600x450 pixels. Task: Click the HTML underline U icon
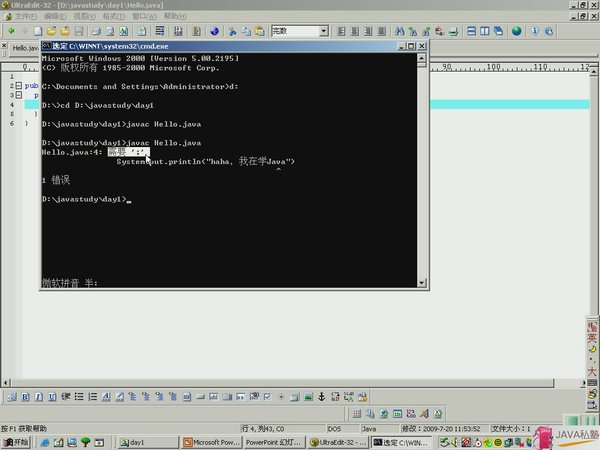click(52, 397)
